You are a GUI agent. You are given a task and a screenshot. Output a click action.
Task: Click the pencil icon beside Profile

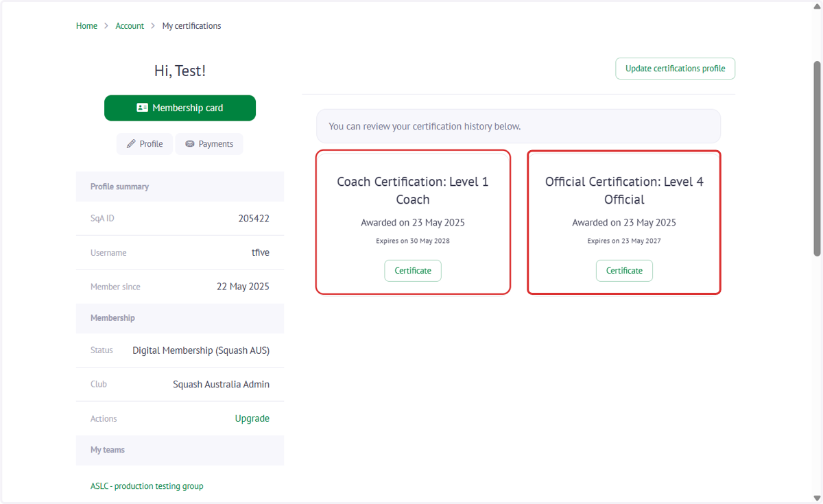(x=132, y=144)
